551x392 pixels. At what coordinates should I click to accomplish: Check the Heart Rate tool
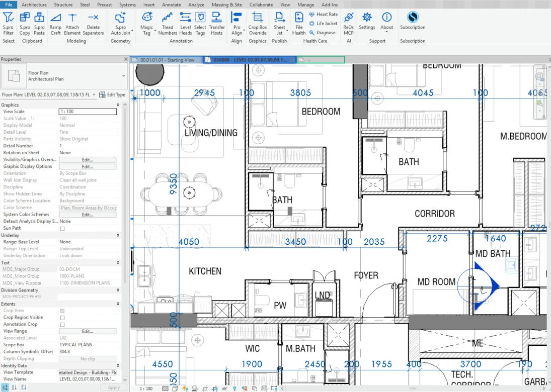pyautogui.click(x=323, y=15)
